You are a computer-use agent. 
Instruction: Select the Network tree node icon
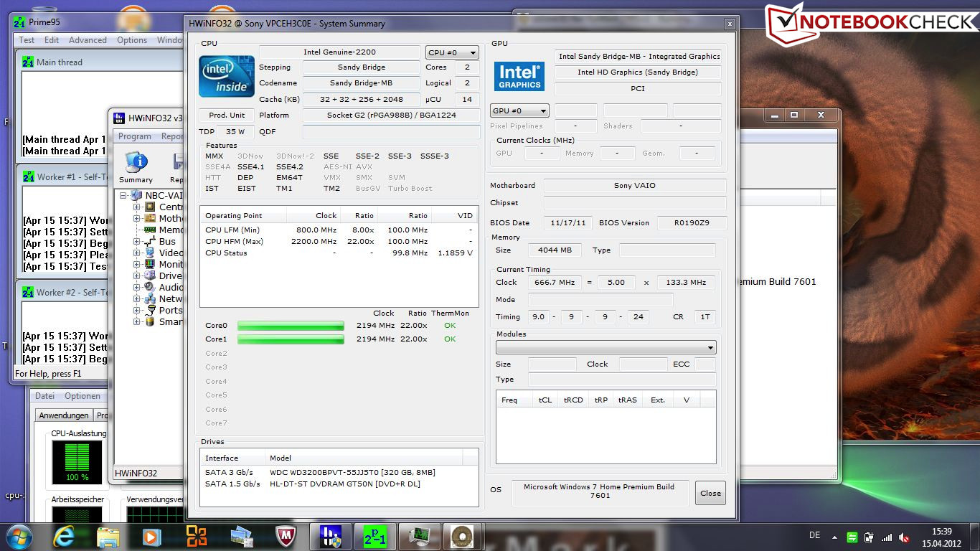150,298
